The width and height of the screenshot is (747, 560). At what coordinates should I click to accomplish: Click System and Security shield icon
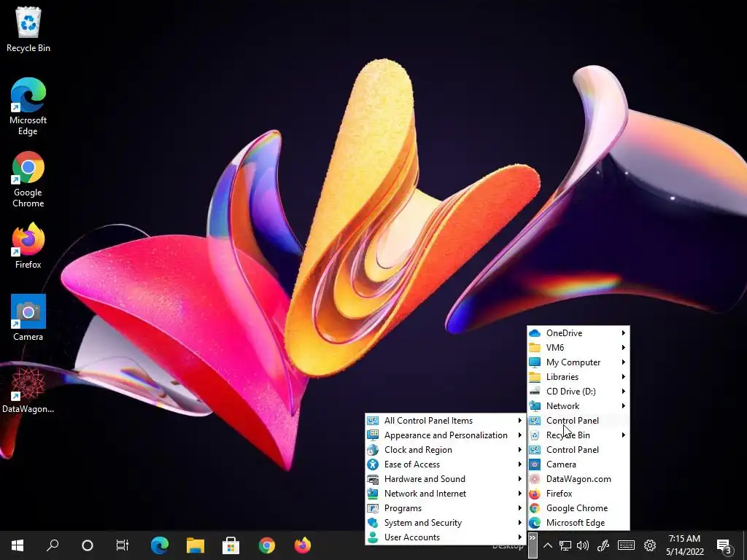click(x=373, y=523)
